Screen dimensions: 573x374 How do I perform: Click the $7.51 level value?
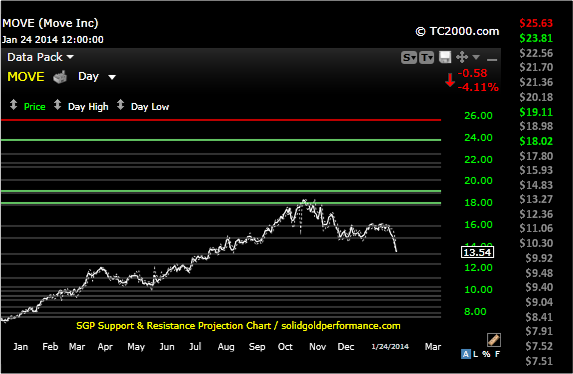tap(539, 361)
